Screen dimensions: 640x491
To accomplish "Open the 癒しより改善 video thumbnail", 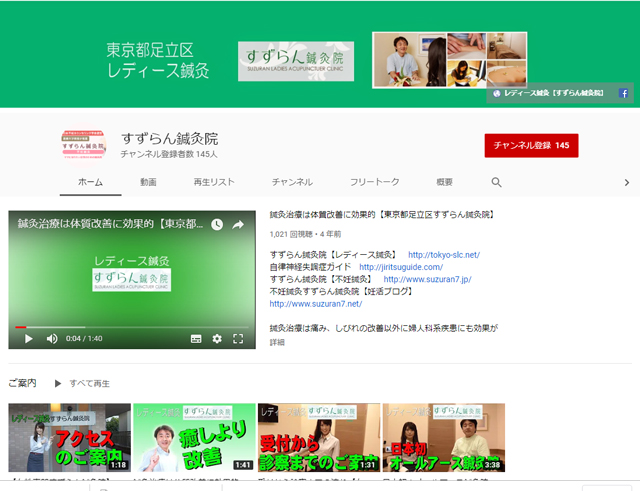I will [194, 438].
